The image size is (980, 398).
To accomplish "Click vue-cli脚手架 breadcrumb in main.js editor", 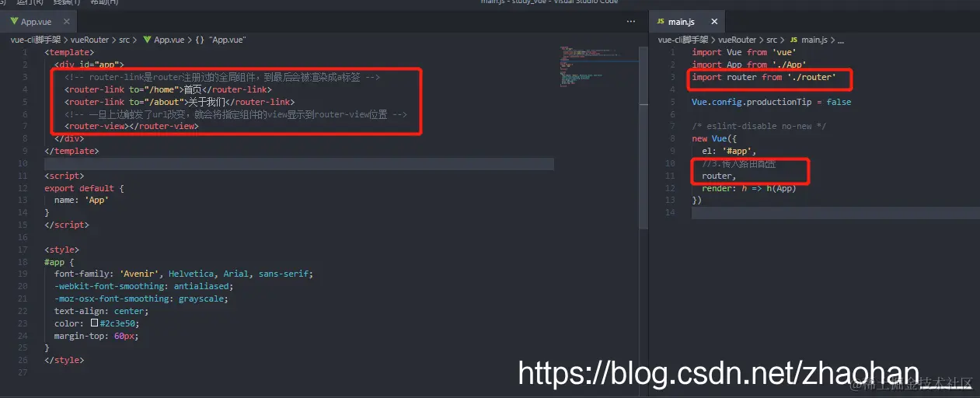I will 683,40.
